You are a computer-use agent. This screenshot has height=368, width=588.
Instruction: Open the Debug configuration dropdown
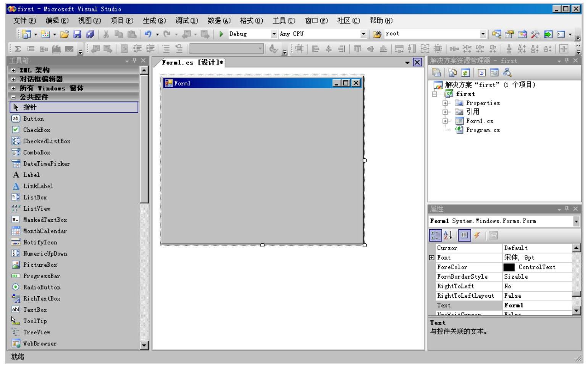(x=274, y=34)
